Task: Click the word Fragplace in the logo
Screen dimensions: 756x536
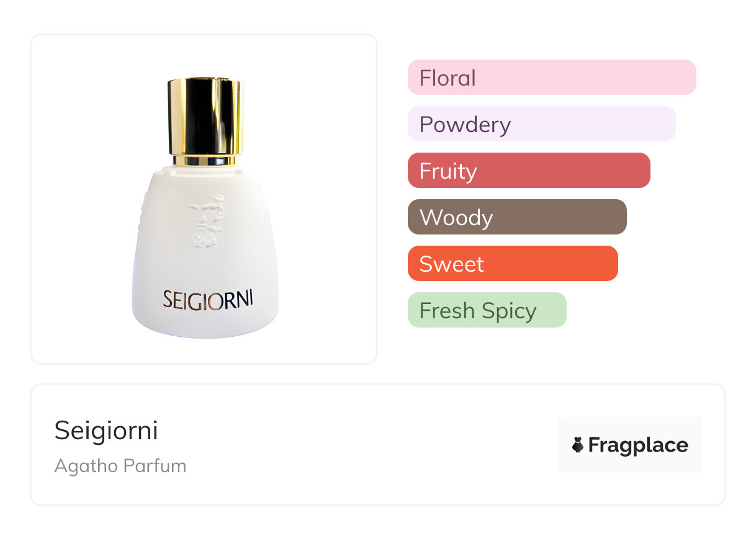Action: point(638,445)
